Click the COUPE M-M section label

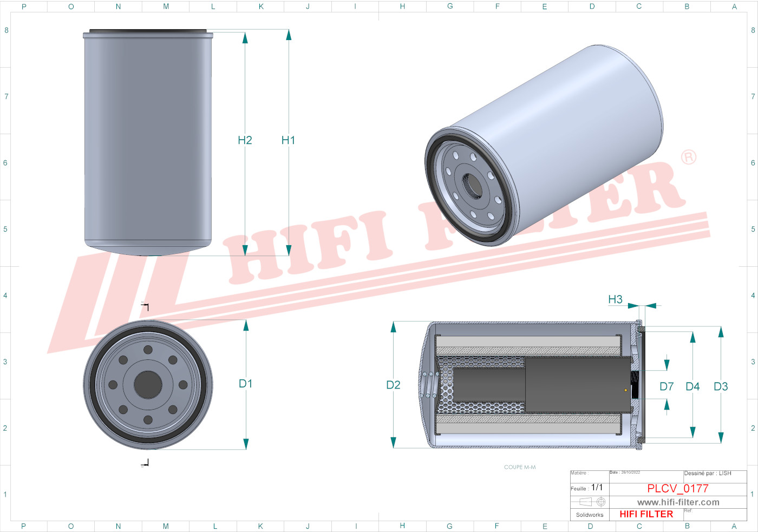click(520, 467)
